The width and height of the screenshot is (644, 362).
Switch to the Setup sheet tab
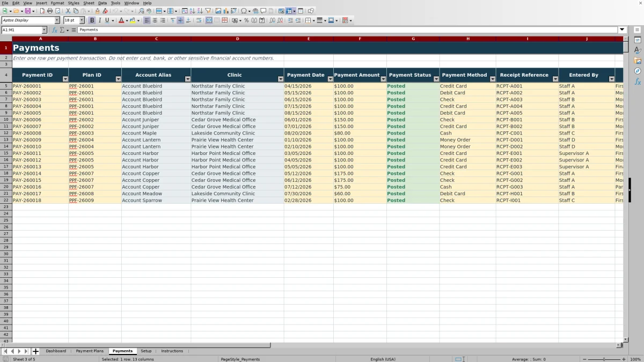pos(146,351)
